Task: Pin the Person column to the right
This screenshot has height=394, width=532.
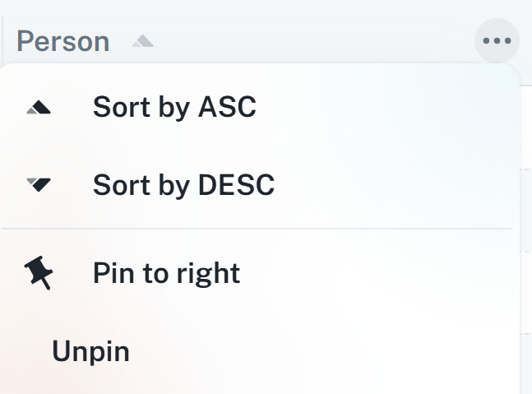Action: pos(166,272)
